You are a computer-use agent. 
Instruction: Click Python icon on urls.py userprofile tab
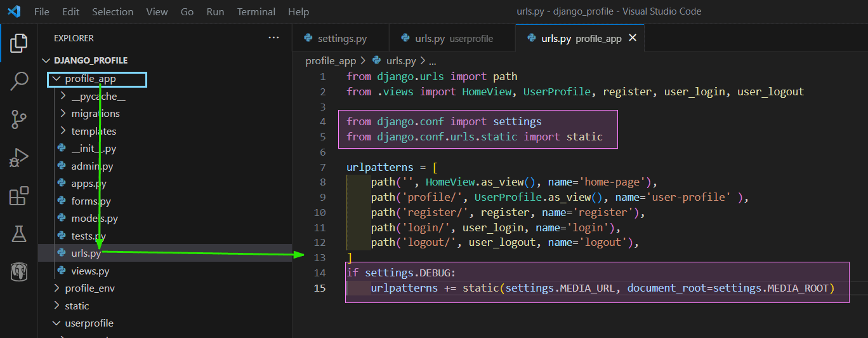[406, 38]
